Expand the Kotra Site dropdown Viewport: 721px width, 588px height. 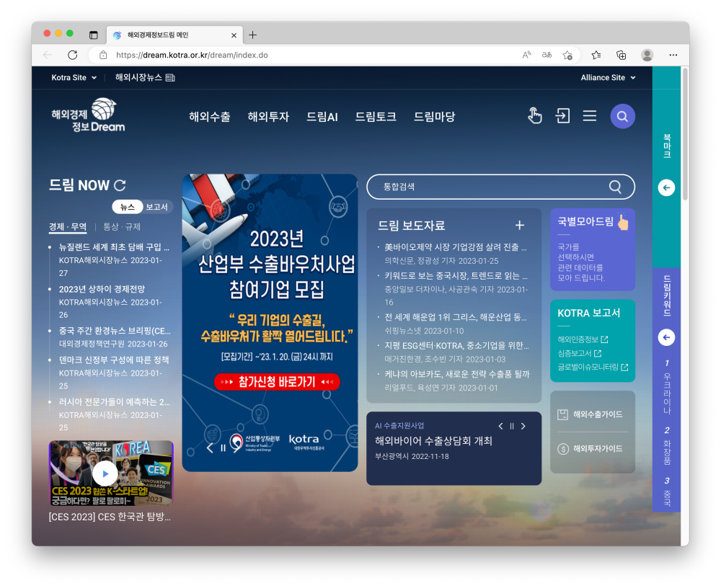coord(74,78)
